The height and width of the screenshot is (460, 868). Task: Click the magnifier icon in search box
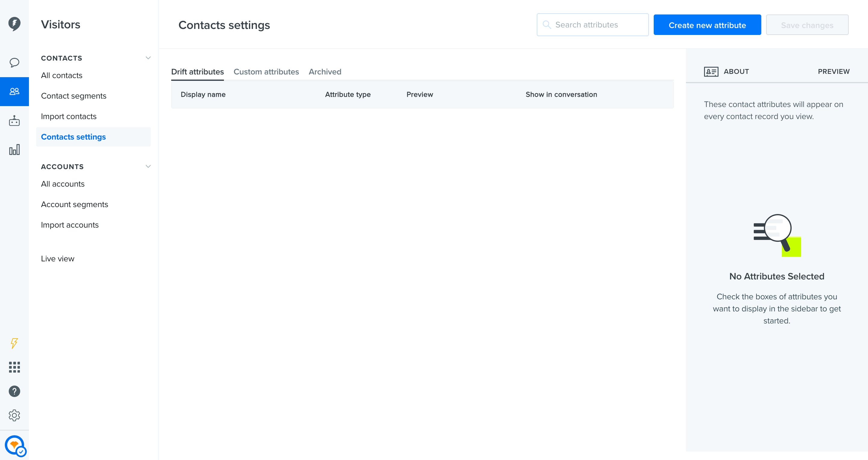click(x=546, y=25)
